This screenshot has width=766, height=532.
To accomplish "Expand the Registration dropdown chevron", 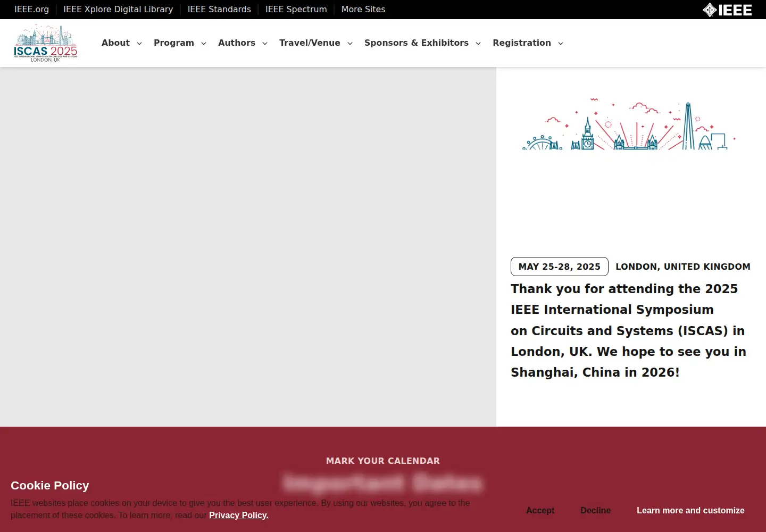I will [561, 44].
